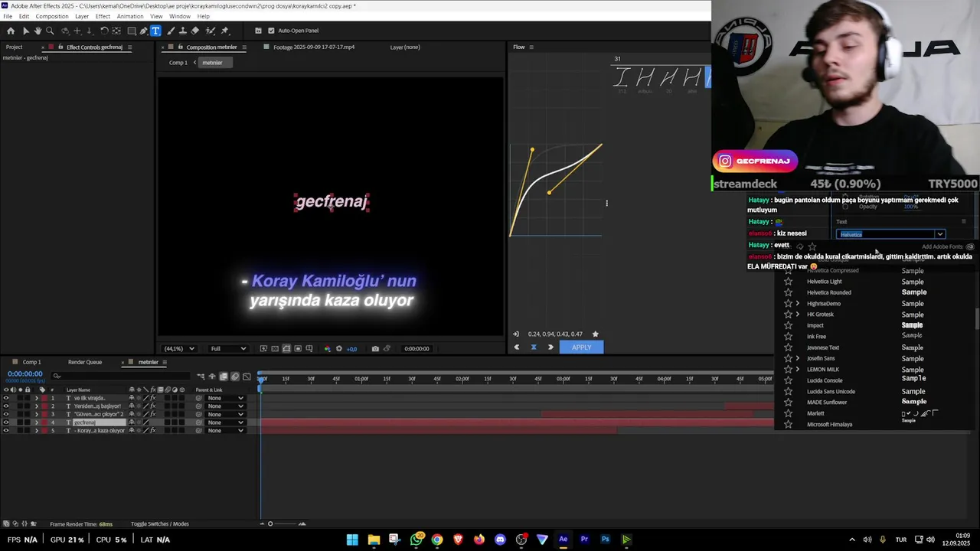The width and height of the screenshot is (980, 551).
Task: Click the exposure value +0,0
Action: point(351,349)
